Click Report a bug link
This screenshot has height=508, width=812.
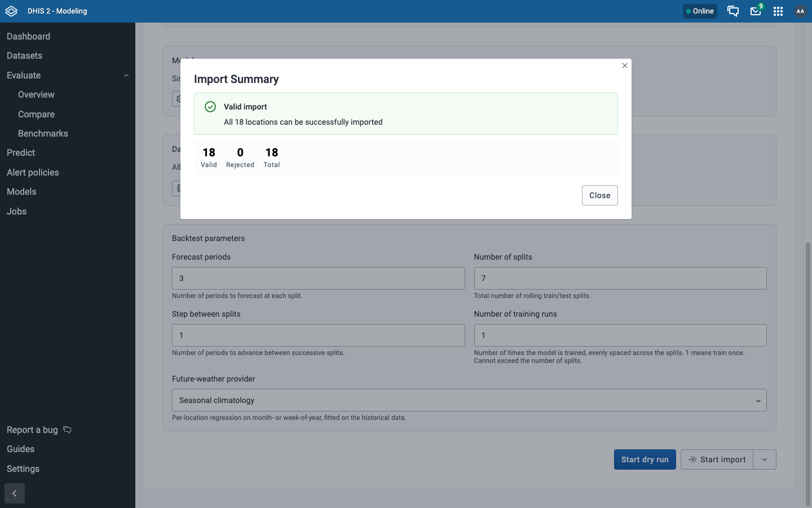(32, 430)
